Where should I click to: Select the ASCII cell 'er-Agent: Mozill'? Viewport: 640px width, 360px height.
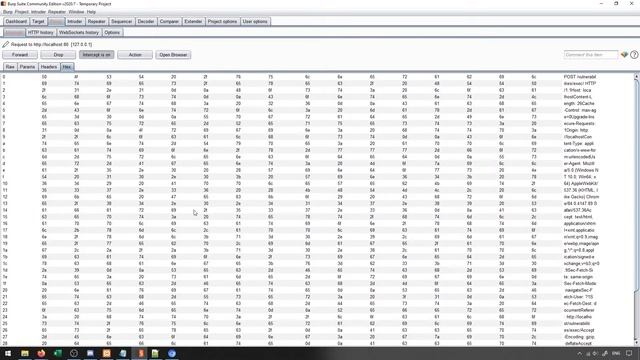pyautogui.click(x=580, y=163)
